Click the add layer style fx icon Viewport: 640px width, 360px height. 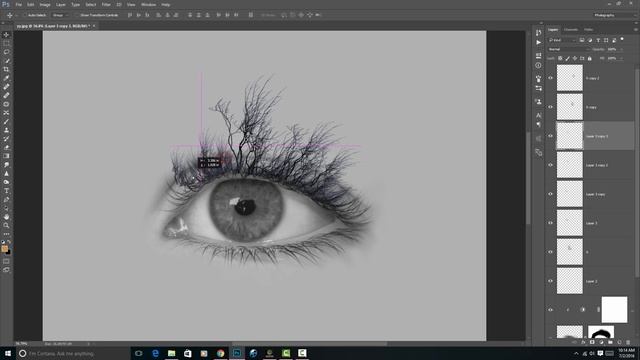pos(583,342)
